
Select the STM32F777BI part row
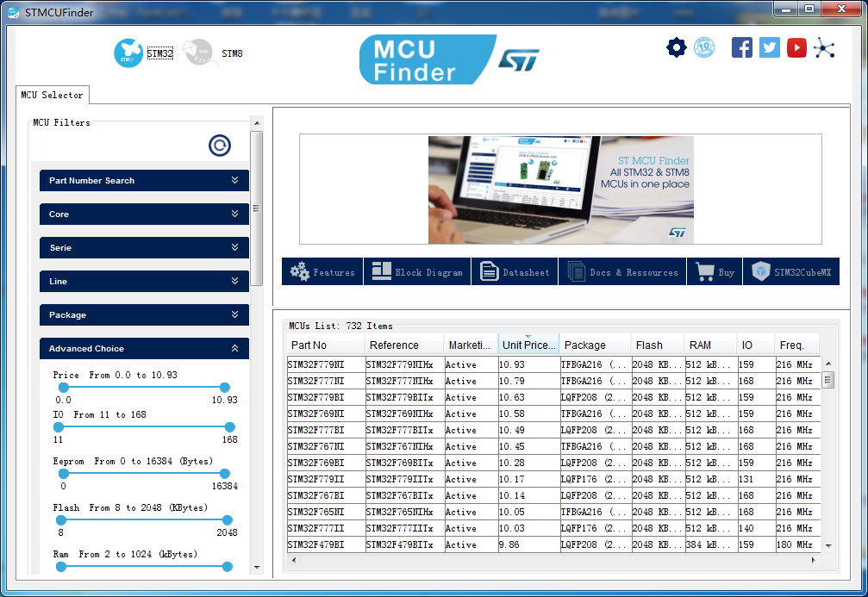click(553, 430)
